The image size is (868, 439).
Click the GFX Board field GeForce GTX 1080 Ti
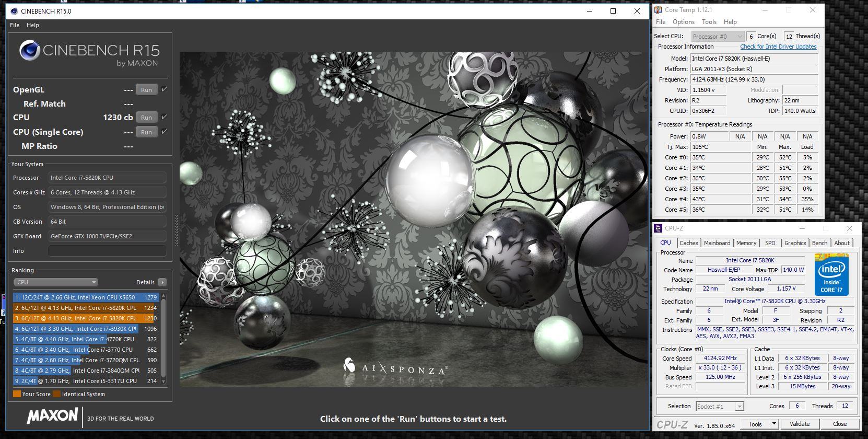tap(107, 236)
